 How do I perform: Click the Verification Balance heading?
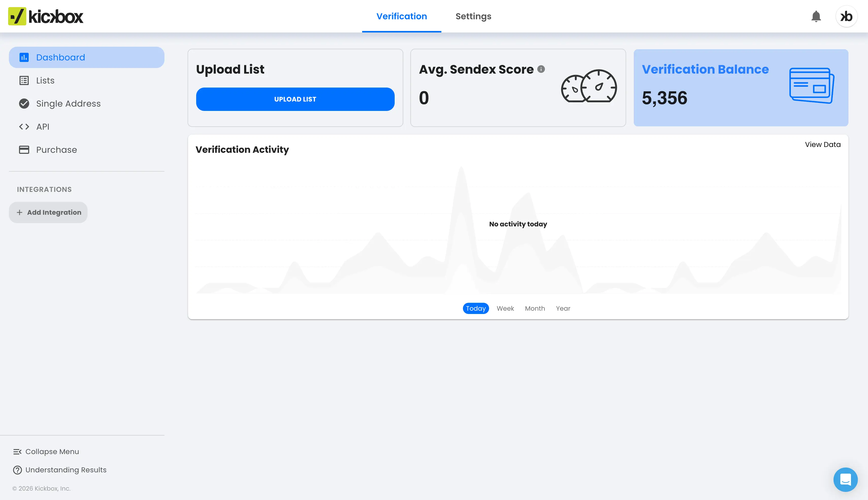point(705,69)
